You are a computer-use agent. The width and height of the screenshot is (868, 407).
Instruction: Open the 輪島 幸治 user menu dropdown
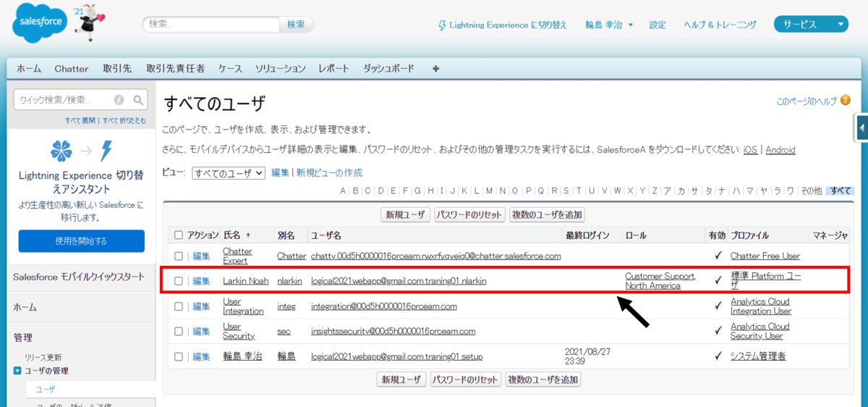(609, 25)
